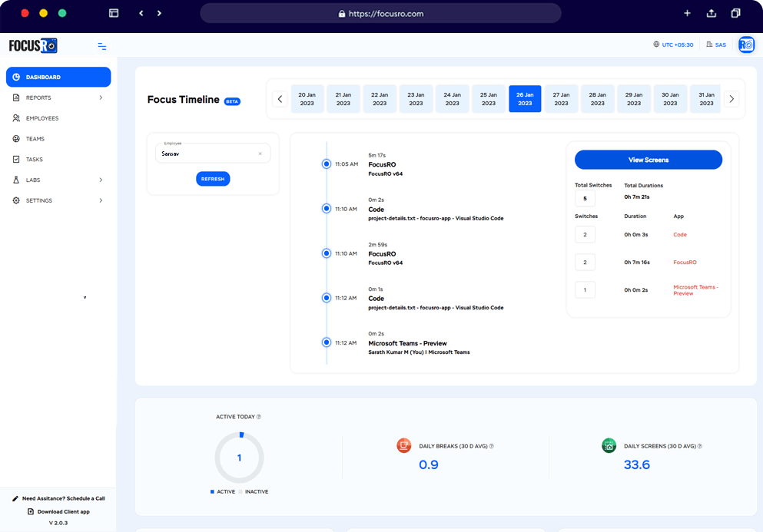The height and width of the screenshot is (532, 763).
Task: Open the Tasks menu item
Action: [58, 159]
